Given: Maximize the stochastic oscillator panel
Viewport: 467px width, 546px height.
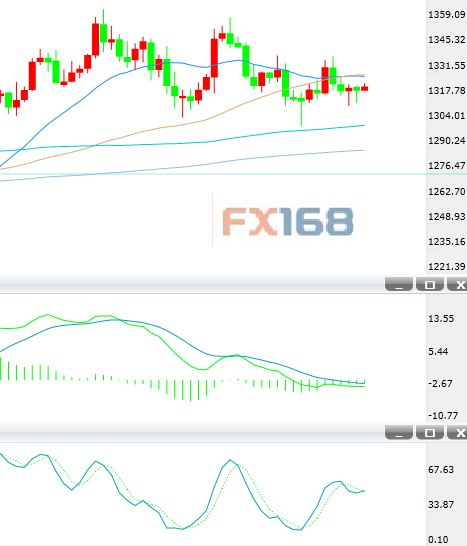Looking at the screenshot, I should coord(430,432).
